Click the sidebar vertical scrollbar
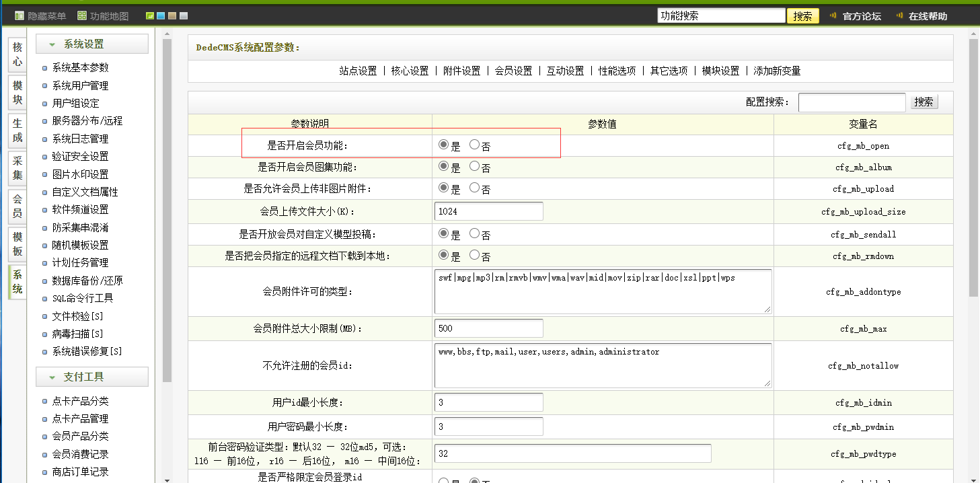The image size is (980, 483). pyautogui.click(x=167, y=210)
